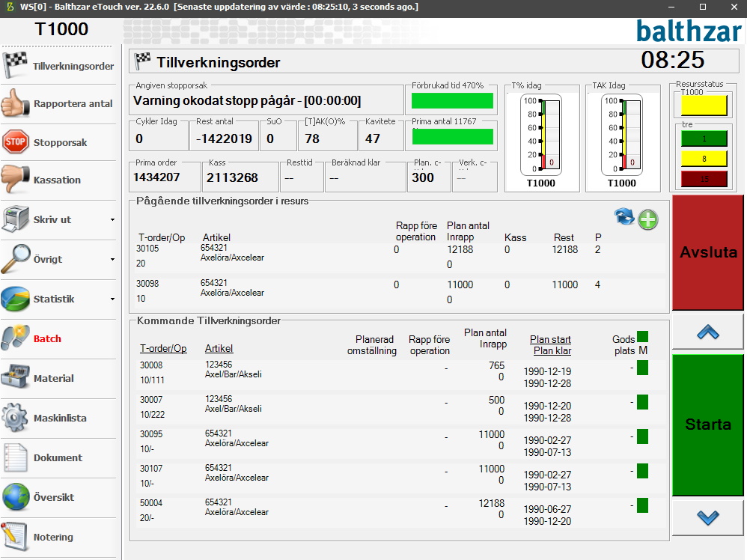The image size is (747, 560).
Task: Click the blue up chevron button
Action: pyautogui.click(x=708, y=332)
